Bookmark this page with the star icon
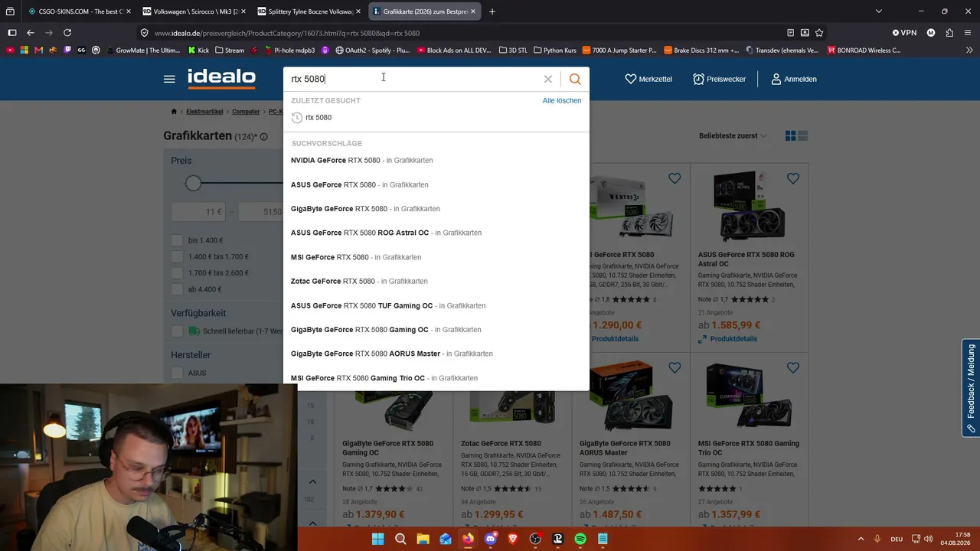 (x=819, y=33)
